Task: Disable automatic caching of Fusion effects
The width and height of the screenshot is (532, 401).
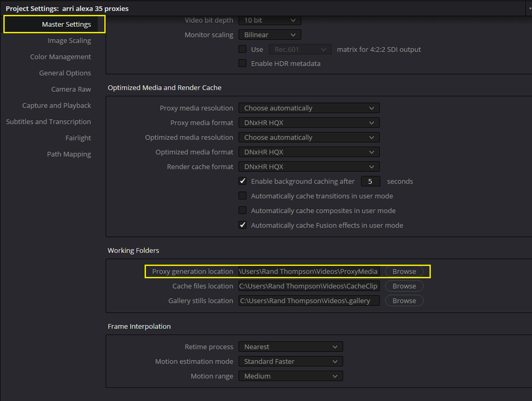Action: 242,225
